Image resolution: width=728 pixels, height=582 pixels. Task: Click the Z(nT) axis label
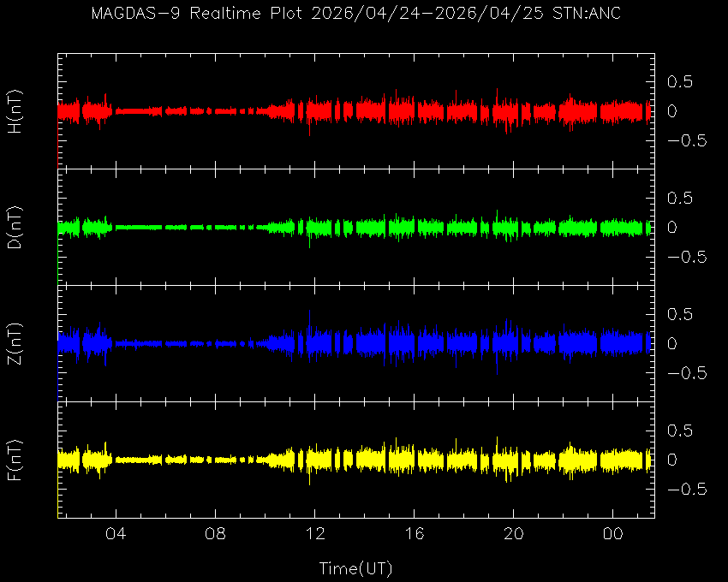[15, 344]
